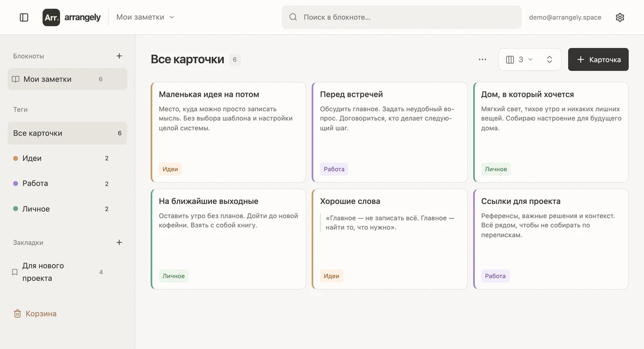Click count 6 beside Мои заметки
Viewport: 644px width, 349px height.
pos(100,79)
